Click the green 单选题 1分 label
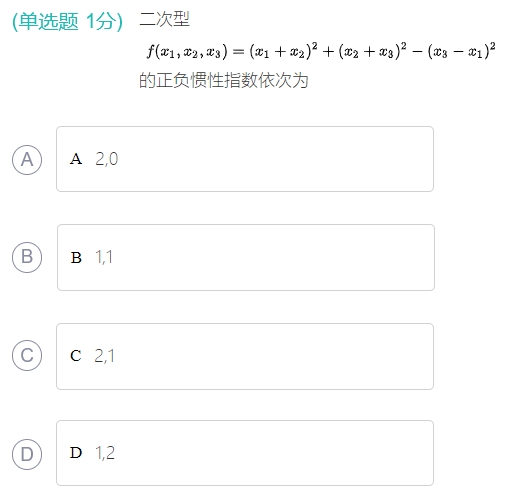 [x=68, y=22]
